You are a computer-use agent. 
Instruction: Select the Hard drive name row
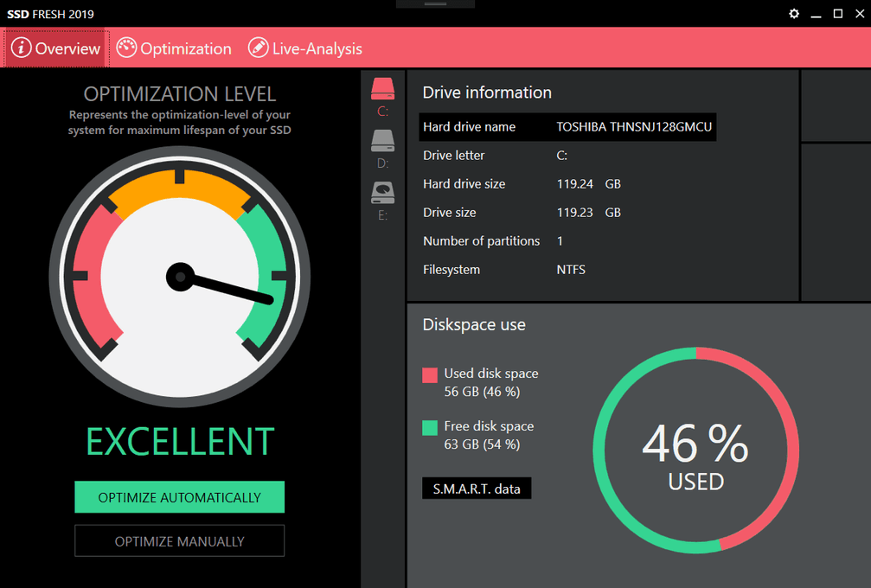[567, 127]
